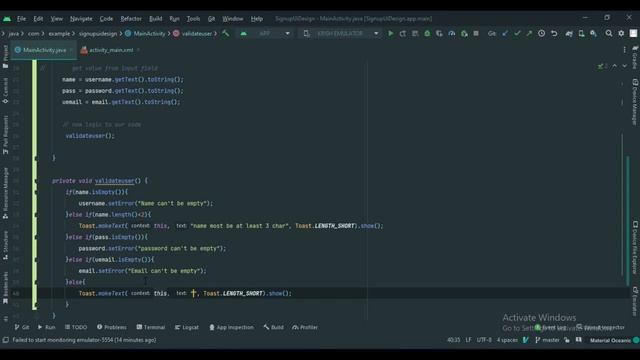Click Android Studio logo icon

coord(7,19)
